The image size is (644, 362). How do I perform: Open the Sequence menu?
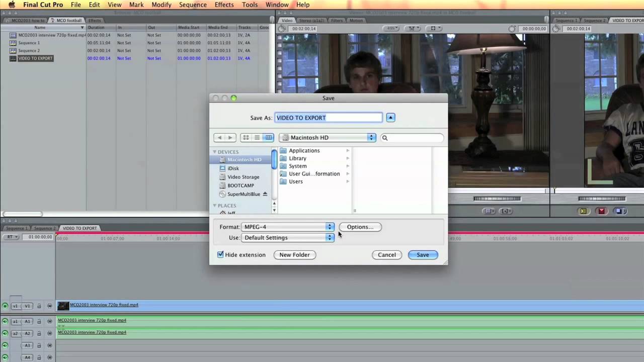click(193, 5)
